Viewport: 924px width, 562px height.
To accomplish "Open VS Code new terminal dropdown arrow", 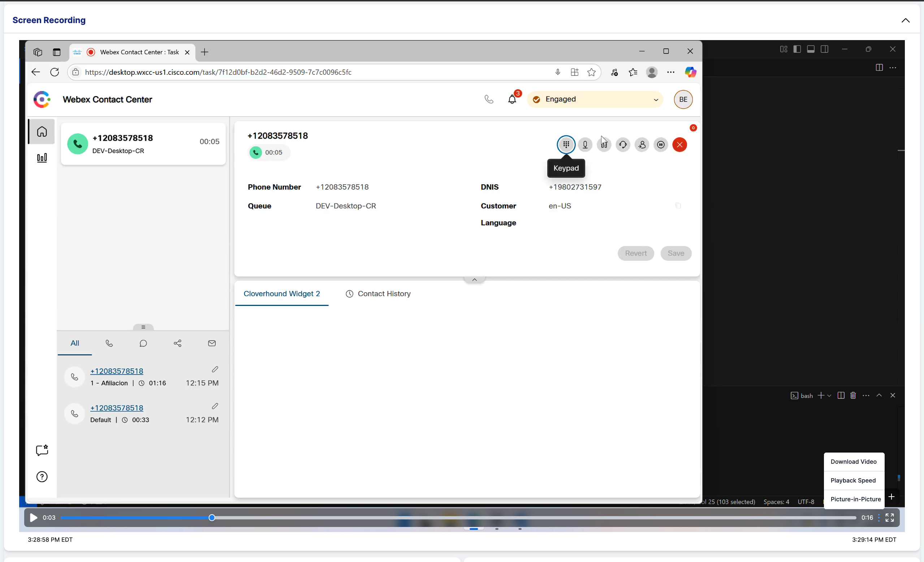I will (829, 395).
